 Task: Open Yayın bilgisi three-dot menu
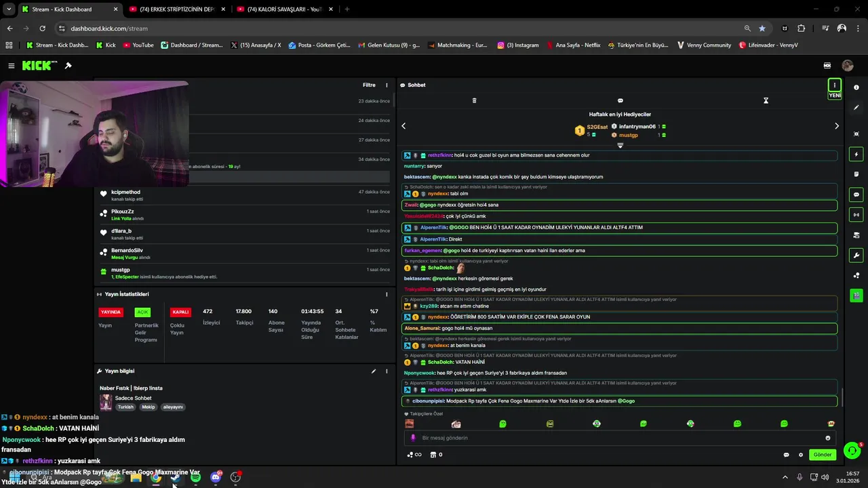[x=387, y=371]
